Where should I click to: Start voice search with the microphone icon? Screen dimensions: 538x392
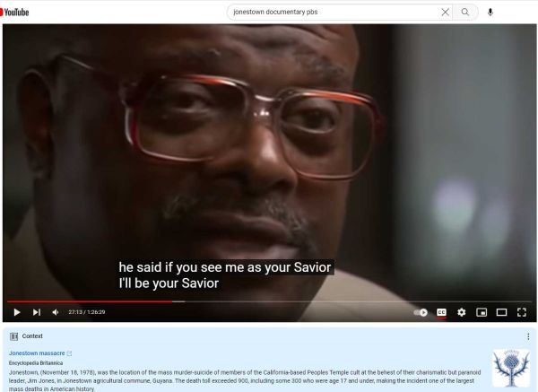tap(490, 12)
